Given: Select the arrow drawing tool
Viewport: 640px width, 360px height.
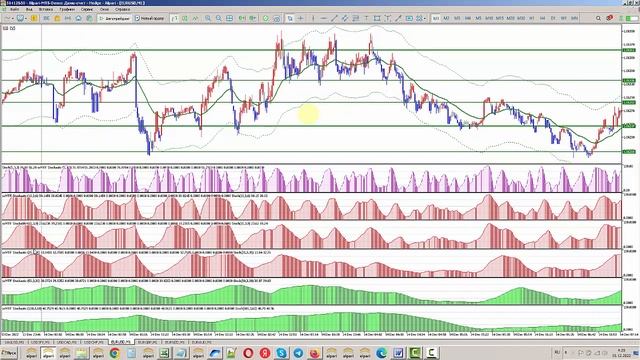Looking at the screenshot, I should [x=398, y=18].
